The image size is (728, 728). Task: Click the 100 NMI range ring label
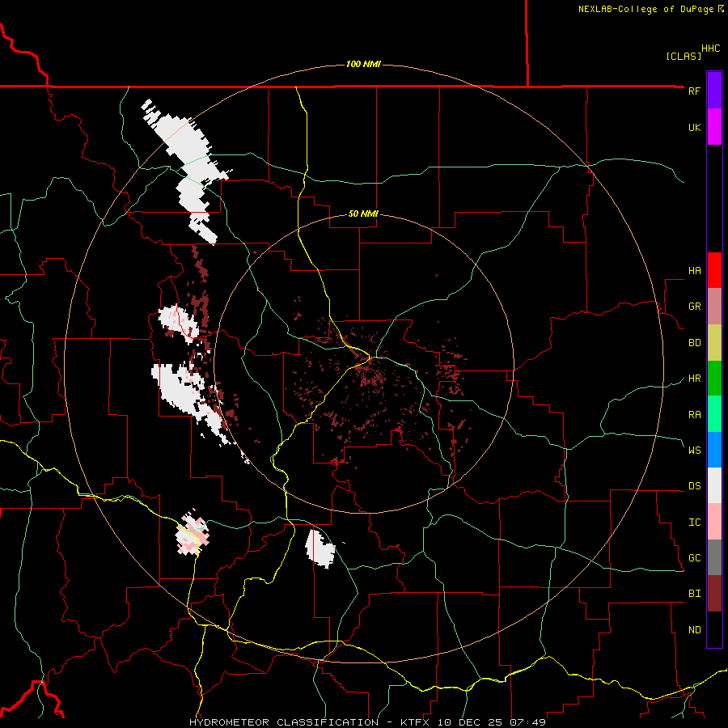(x=363, y=64)
